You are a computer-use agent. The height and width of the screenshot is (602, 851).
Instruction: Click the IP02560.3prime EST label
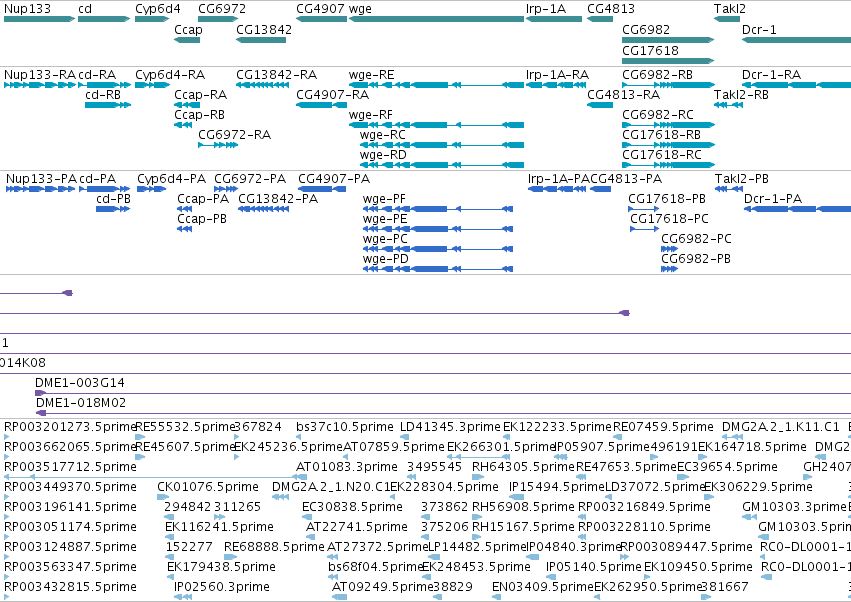click(222, 587)
